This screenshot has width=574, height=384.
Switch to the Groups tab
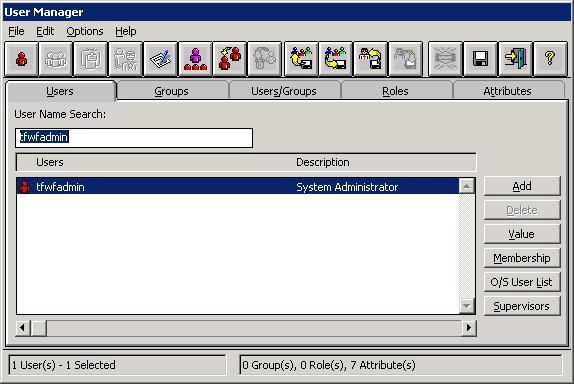point(171,91)
